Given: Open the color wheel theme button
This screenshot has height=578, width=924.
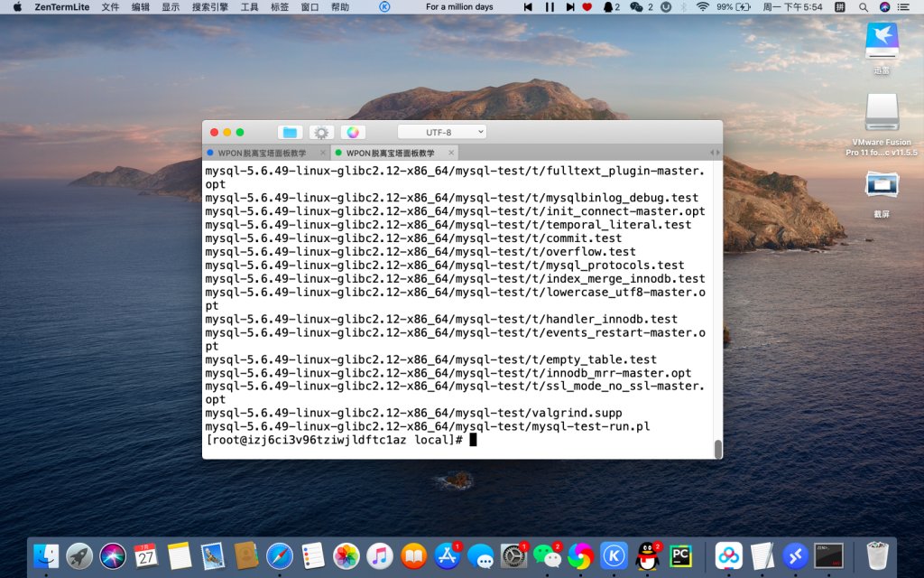Looking at the screenshot, I should tap(353, 132).
